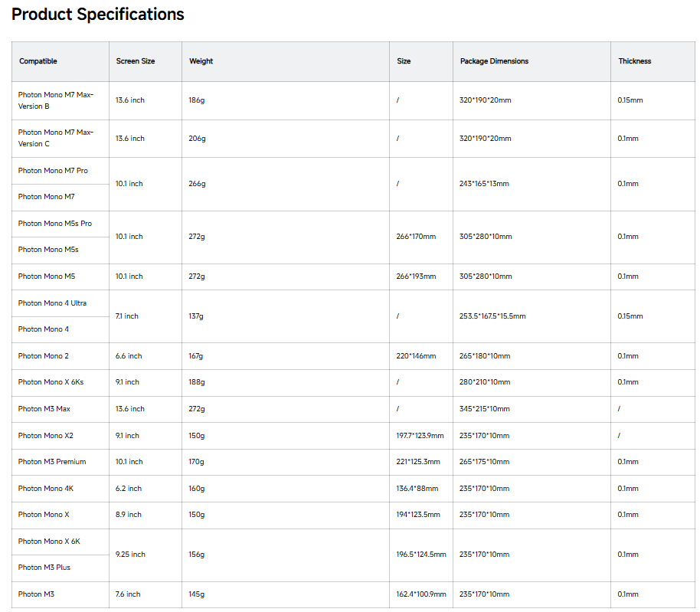Click the Package Dimensions column header
700x612 pixels.
(x=494, y=61)
